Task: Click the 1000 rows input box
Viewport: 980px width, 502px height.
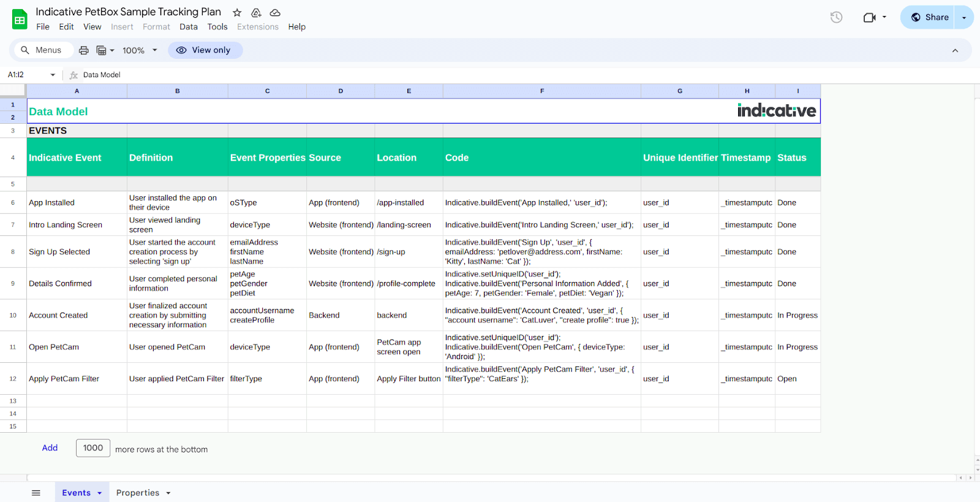Action: tap(93, 448)
